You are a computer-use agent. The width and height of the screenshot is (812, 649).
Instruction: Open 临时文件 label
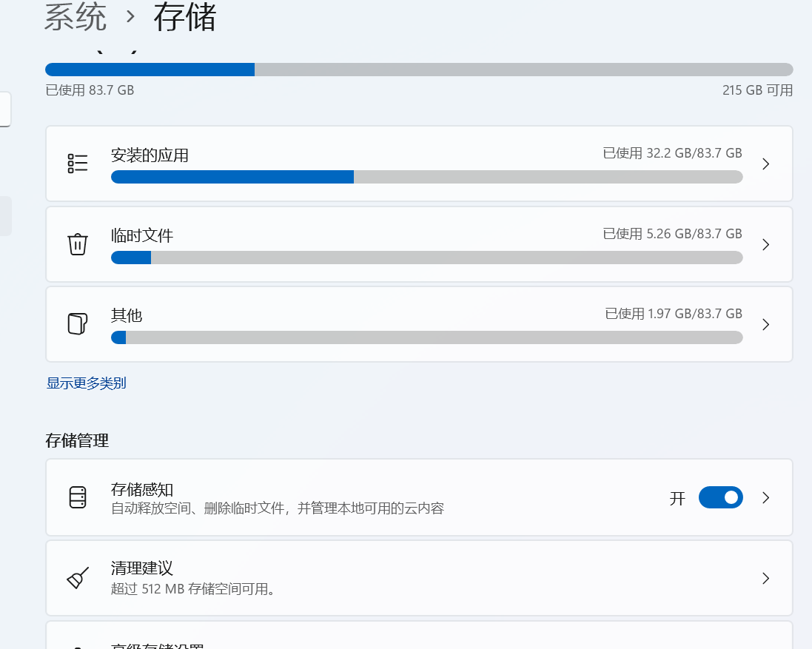(x=142, y=236)
